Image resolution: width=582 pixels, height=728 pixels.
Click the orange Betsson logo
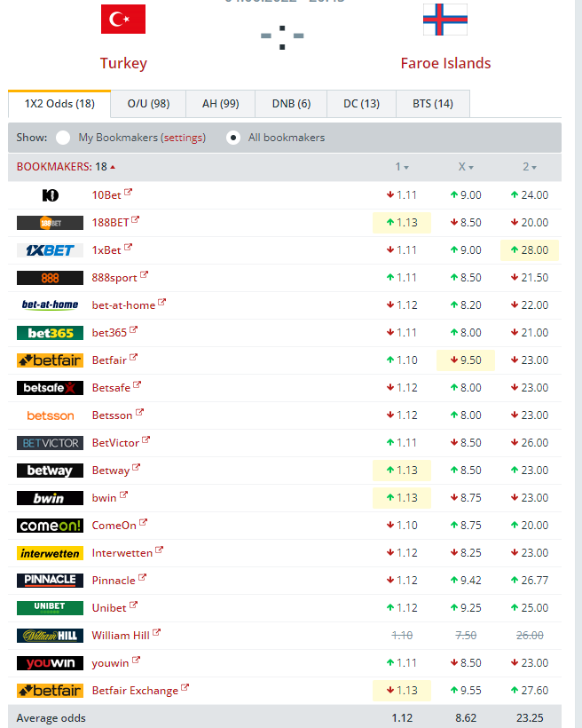[50, 415]
